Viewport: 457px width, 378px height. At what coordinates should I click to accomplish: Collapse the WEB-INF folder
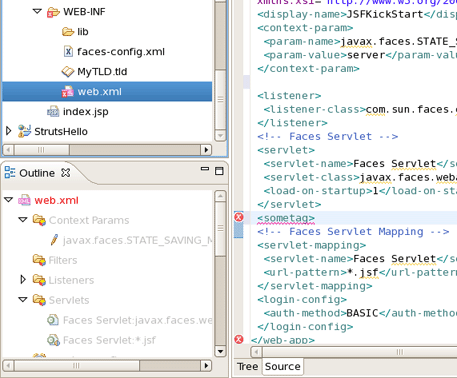(37, 11)
